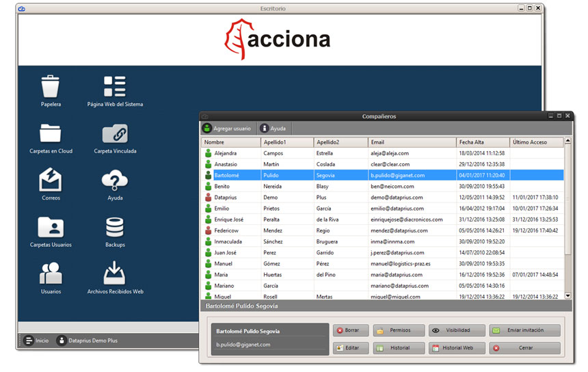
Task: Click the green user icon beside Alejandra
Action: [x=208, y=153]
